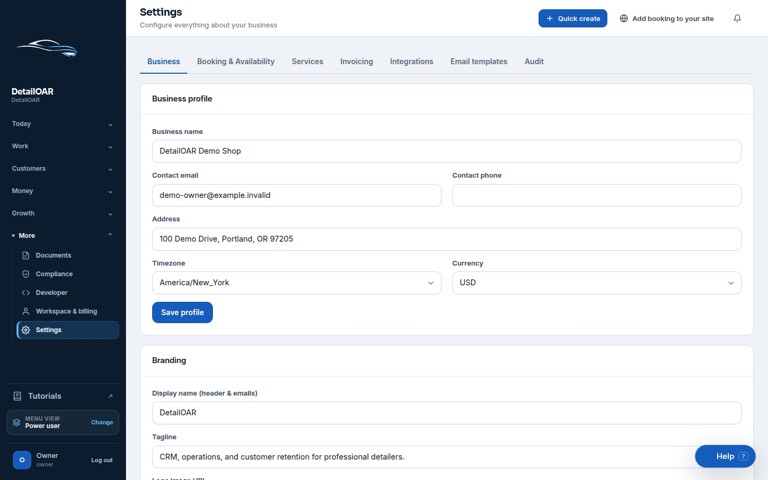The width and height of the screenshot is (768, 480).
Task: Click the Owner avatar badge
Action: pyautogui.click(x=22, y=460)
